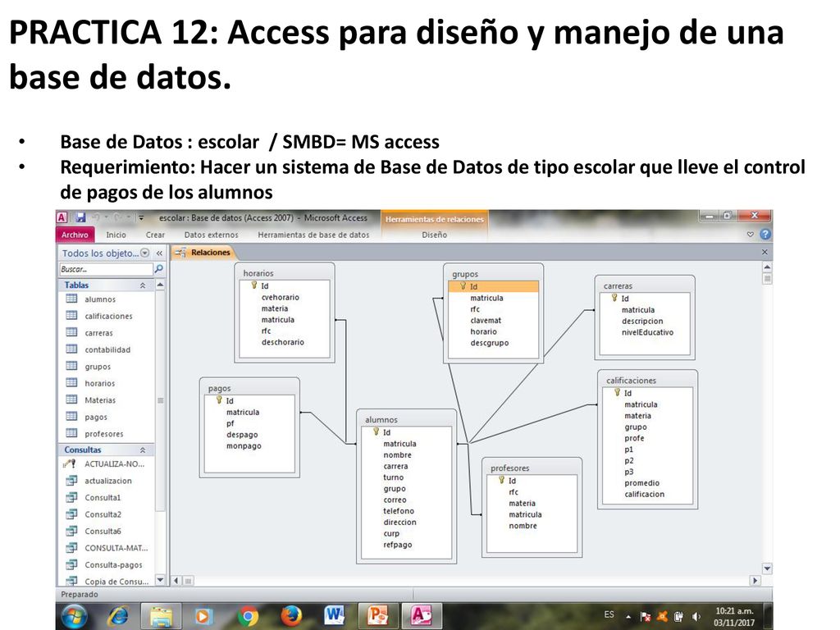Open Google Chrome from taskbar
The height and width of the screenshot is (630, 840).
tap(248, 616)
